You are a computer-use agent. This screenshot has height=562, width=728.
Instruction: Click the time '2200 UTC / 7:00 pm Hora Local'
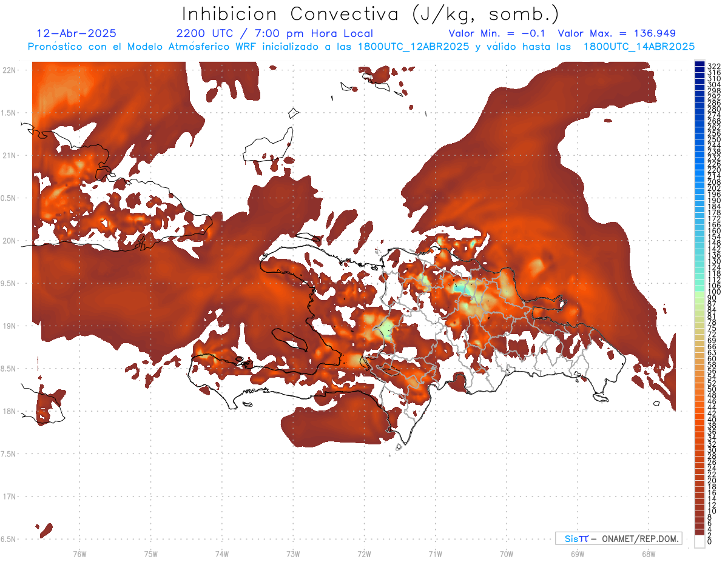click(274, 33)
